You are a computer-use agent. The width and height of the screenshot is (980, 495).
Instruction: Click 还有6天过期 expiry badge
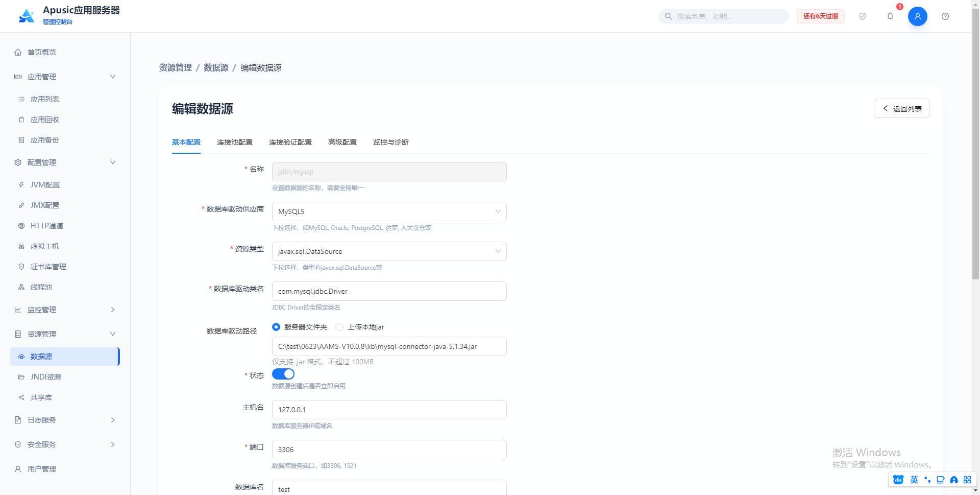click(x=821, y=16)
